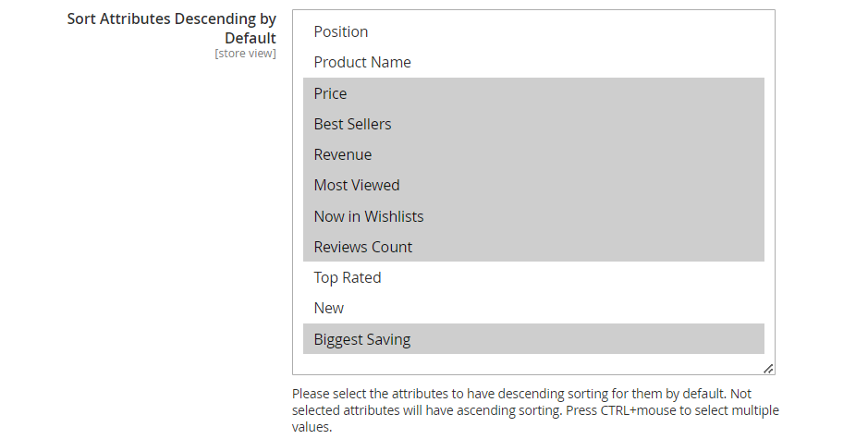Click the multiselect box resize handle icon
This screenshot has width=868, height=439.
tap(768, 369)
